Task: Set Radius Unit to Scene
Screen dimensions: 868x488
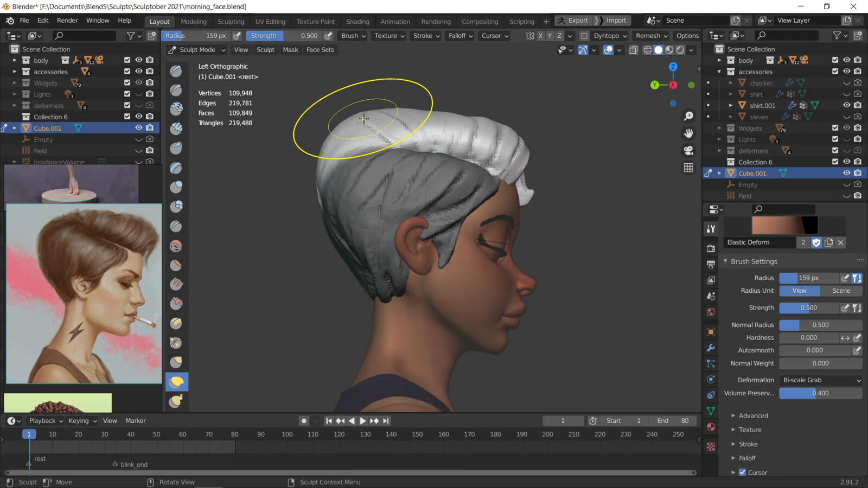Action: point(841,291)
